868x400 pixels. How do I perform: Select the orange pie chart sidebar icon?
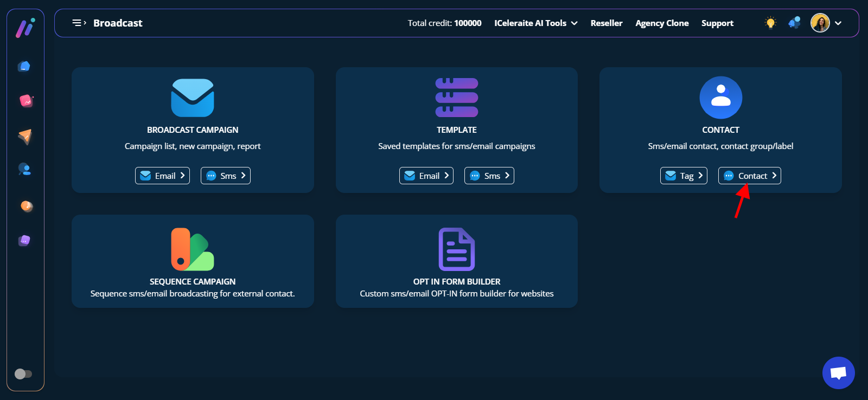point(26,206)
